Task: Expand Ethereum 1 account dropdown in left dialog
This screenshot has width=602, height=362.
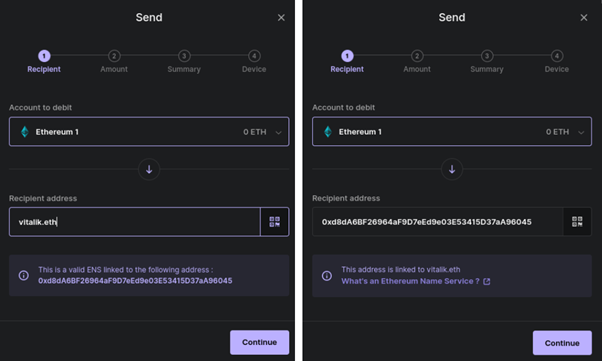Action: click(x=149, y=132)
